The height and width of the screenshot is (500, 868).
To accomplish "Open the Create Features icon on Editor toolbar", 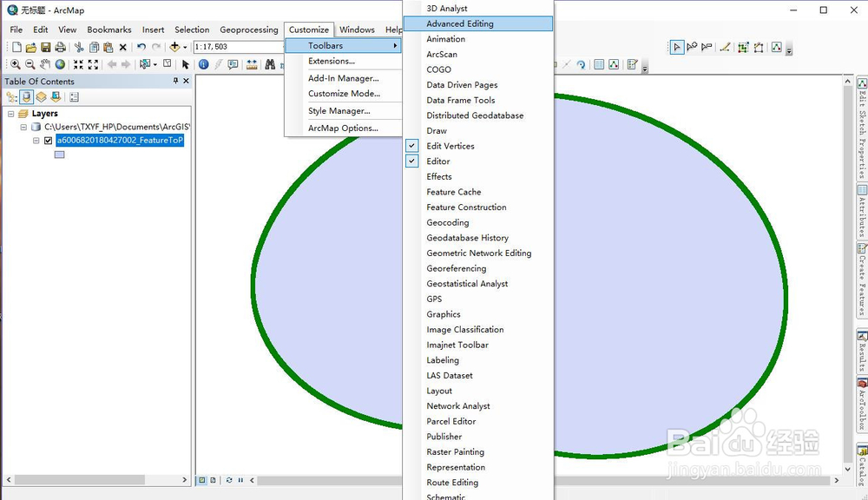I will coord(632,64).
